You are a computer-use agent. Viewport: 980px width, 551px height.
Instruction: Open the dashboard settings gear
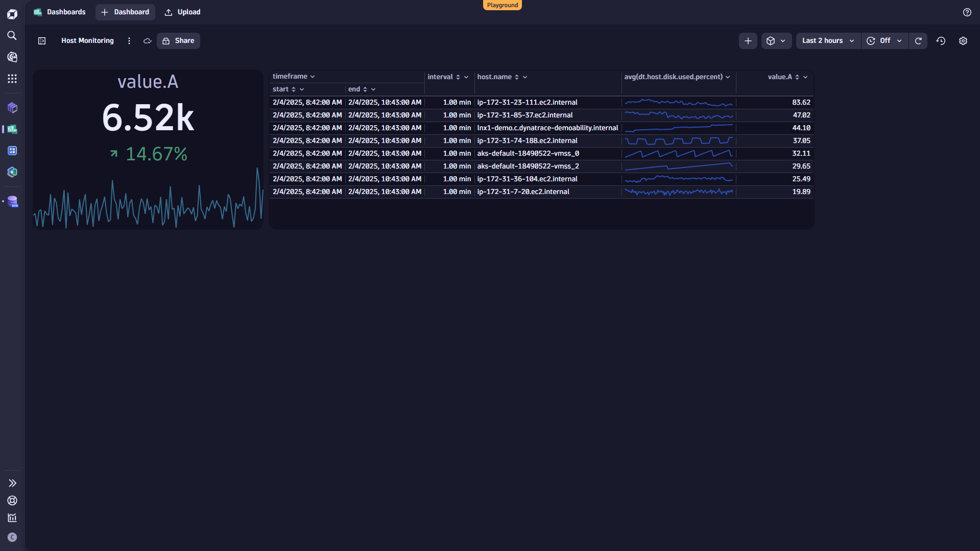tap(963, 40)
